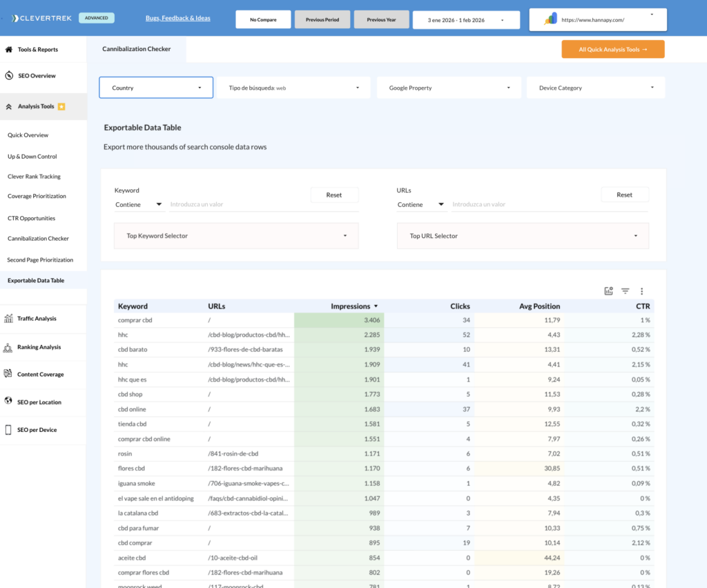
Task: Click the Ranking Analysis people icon
Action: click(x=9, y=347)
